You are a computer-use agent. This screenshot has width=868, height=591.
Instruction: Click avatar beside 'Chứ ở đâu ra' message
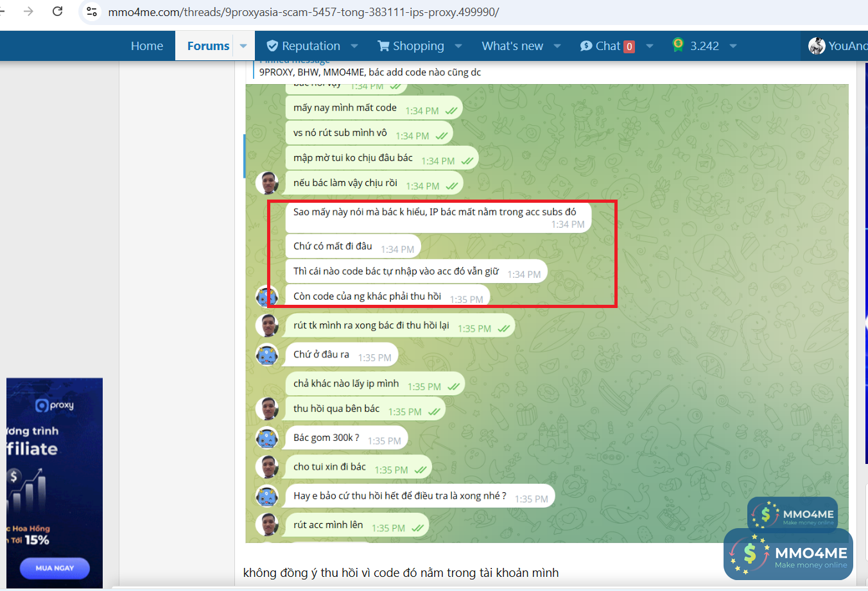click(267, 354)
